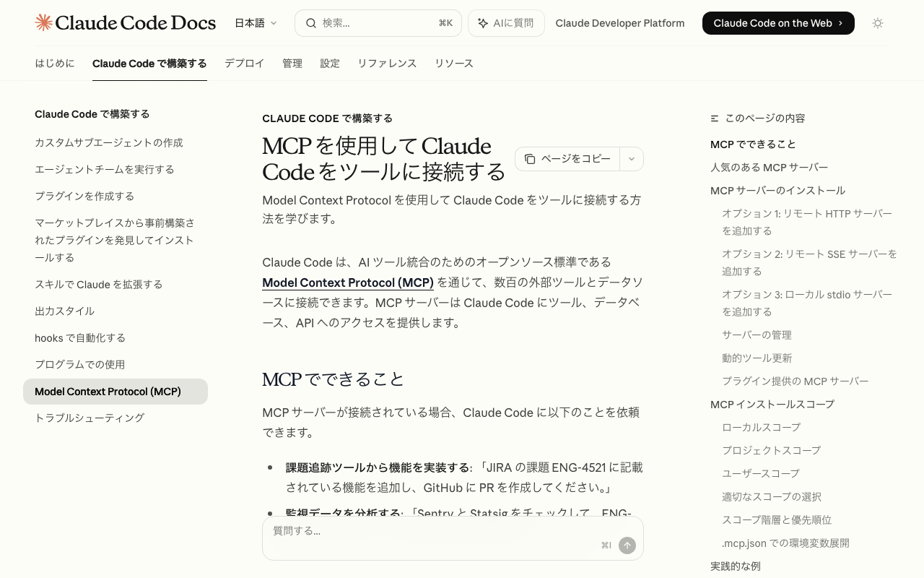Activate the AIに質問 toggle button
Screen dimensions: 924x578
click(x=506, y=22)
